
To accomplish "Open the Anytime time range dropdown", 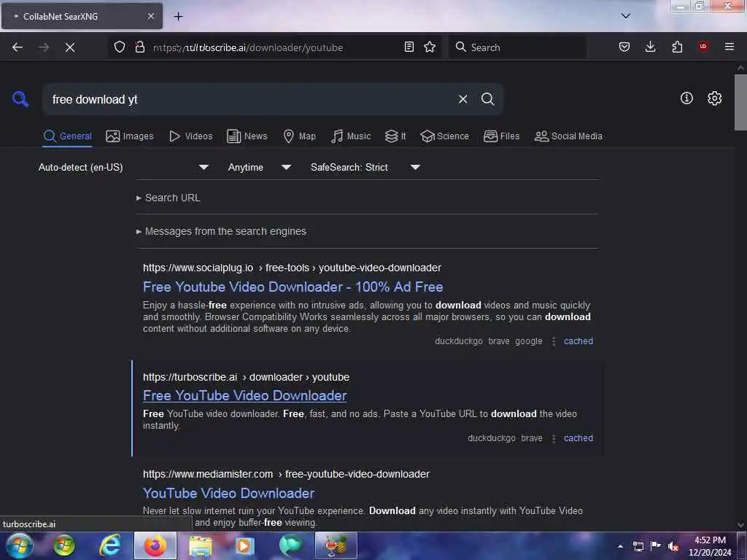I will 260,167.
